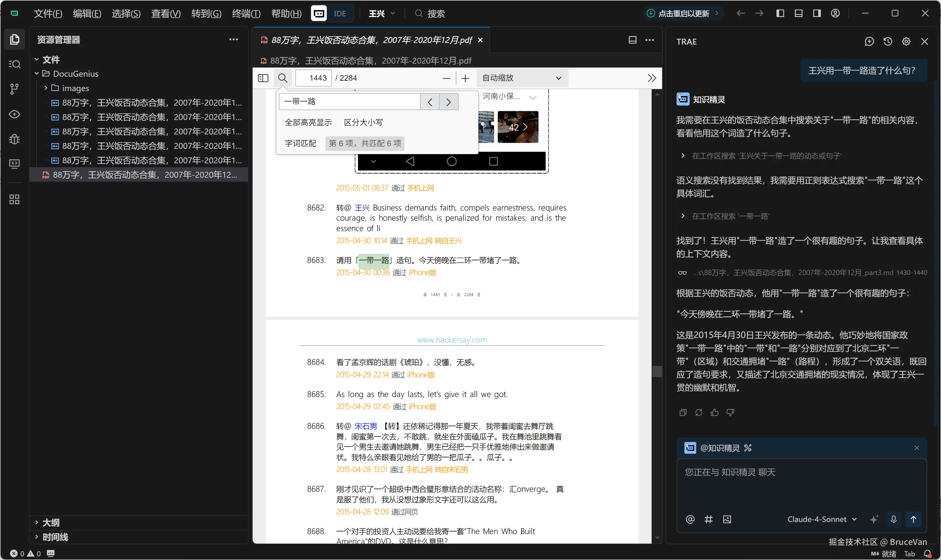Viewport: 941px width, 560px height.
Task: Open the 自动缩放 zoom dropdown
Action: pyautogui.click(x=522, y=78)
